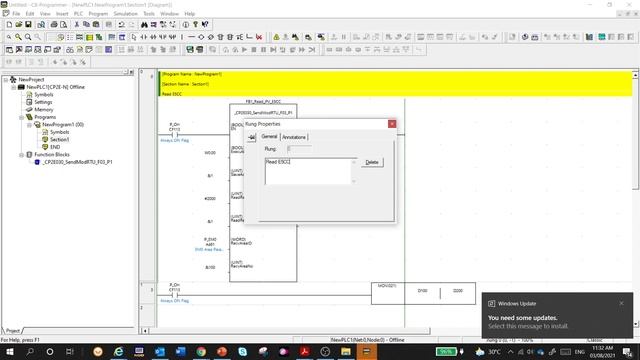Open Find with the binoculars icon
This screenshot has width=640, height=360.
[x=144, y=24]
